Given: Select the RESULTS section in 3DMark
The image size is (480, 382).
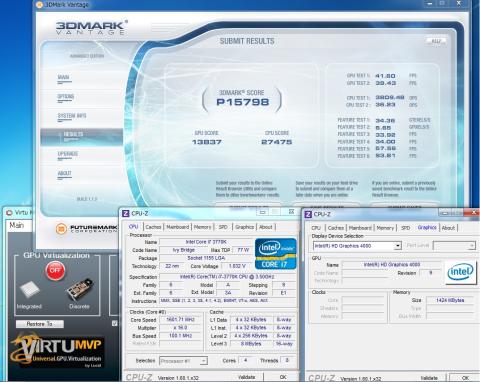Looking at the screenshot, I should tap(82, 136).
